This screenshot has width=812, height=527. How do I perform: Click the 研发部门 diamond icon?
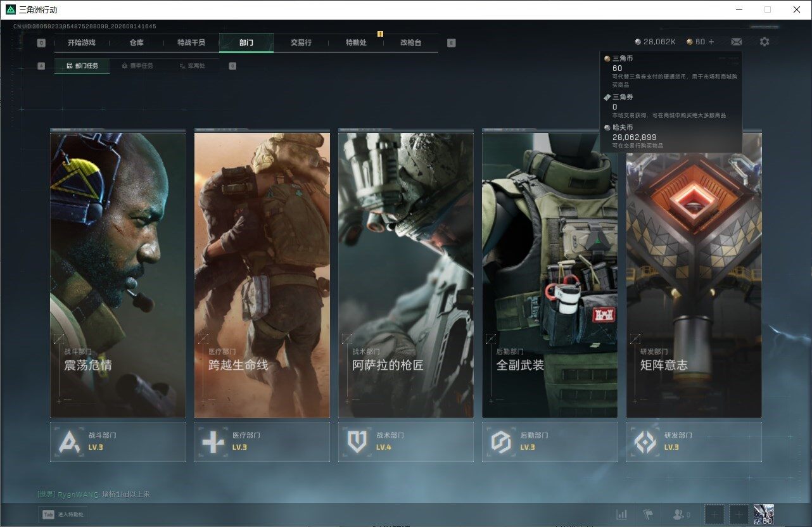coord(645,441)
